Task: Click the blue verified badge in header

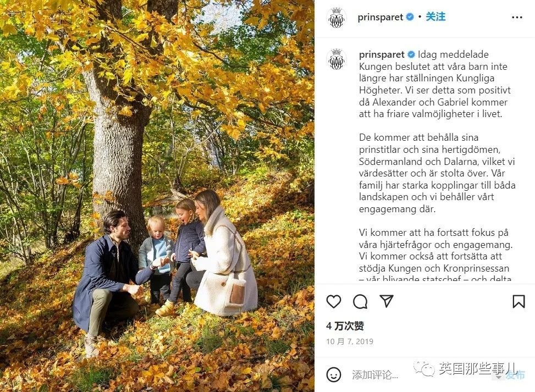Action: pos(410,16)
